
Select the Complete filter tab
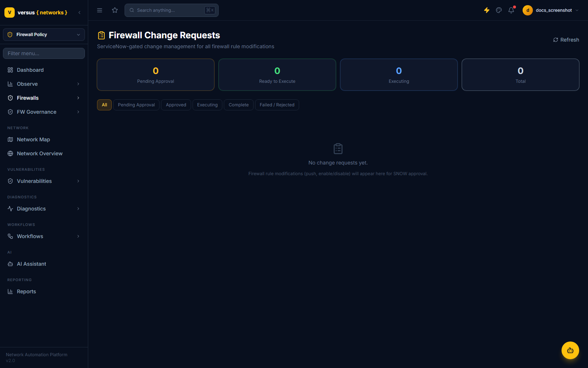click(x=239, y=105)
